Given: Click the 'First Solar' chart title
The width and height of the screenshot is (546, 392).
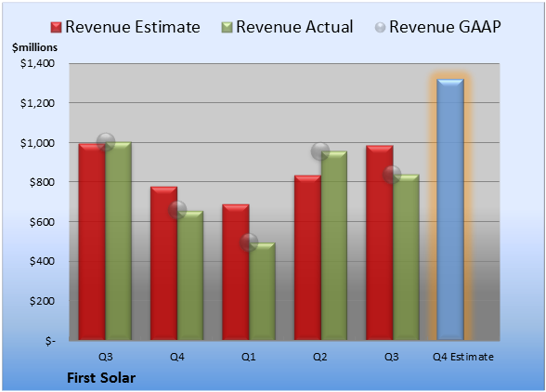Looking at the screenshot, I should pyautogui.click(x=101, y=378).
